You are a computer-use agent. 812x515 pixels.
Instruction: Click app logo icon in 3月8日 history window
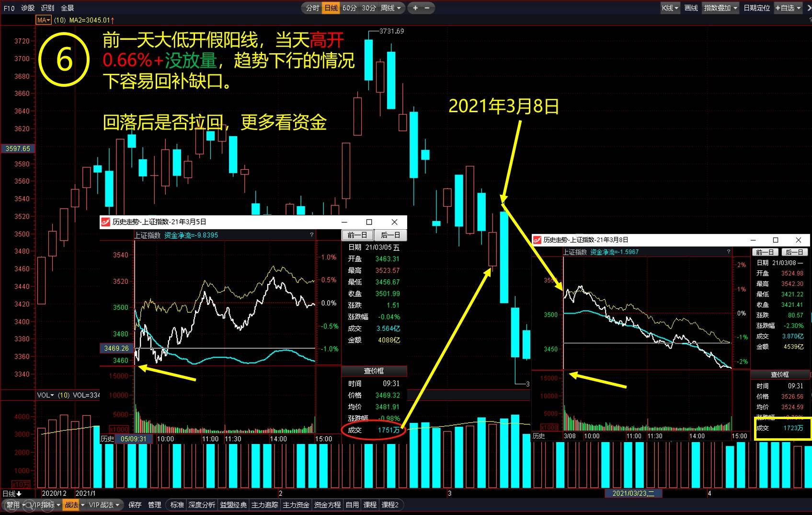coord(537,240)
